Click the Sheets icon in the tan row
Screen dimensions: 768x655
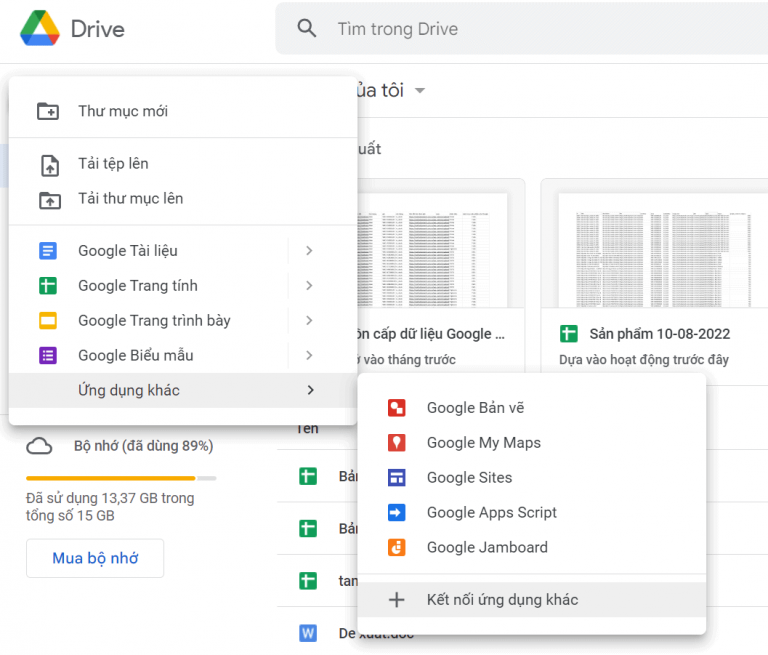click(x=308, y=581)
